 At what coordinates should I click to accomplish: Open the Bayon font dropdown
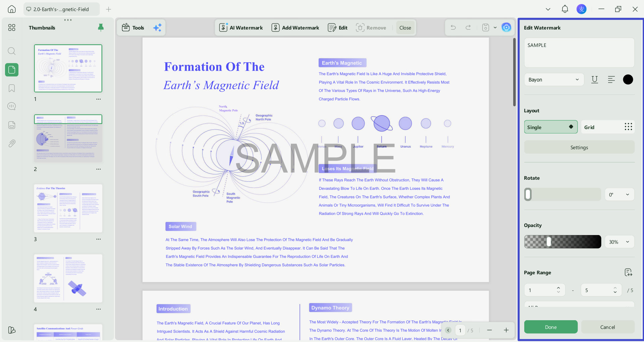[x=554, y=79]
